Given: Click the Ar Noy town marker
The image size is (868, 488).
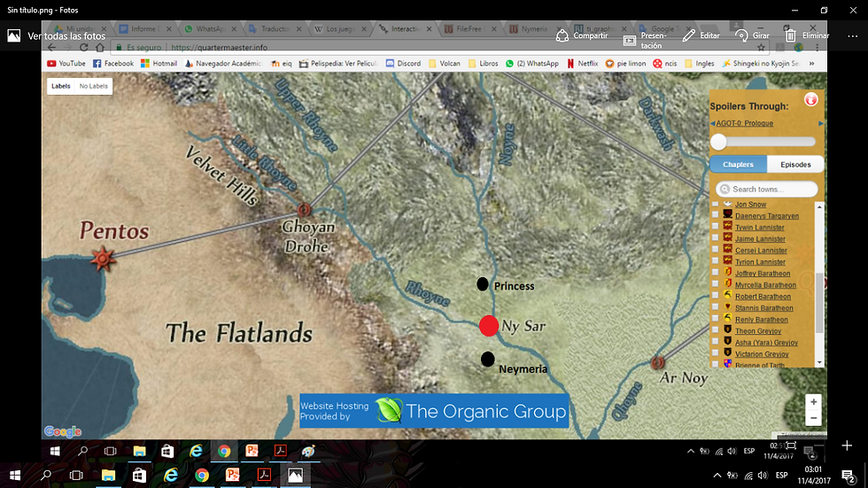Looking at the screenshot, I should 657,363.
